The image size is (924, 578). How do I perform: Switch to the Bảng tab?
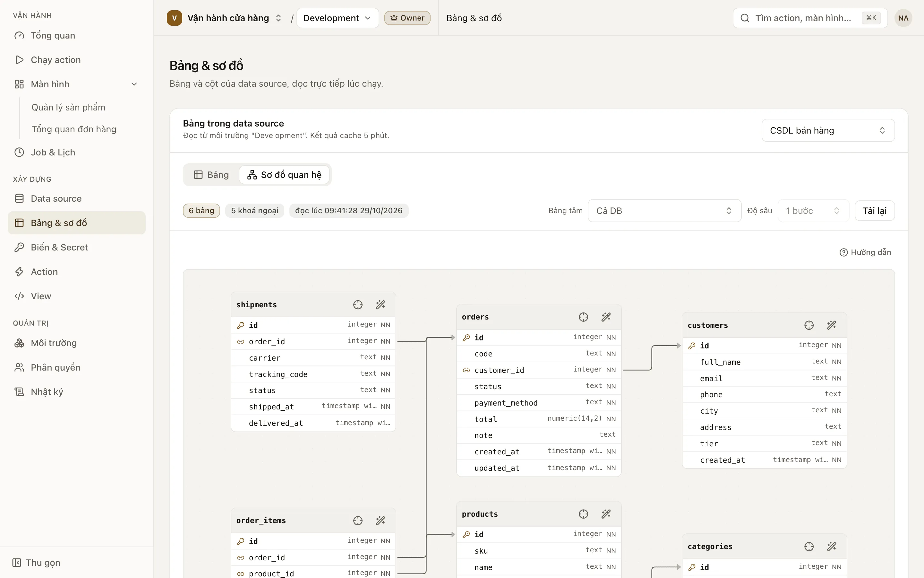pyautogui.click(x=211, y=175)
